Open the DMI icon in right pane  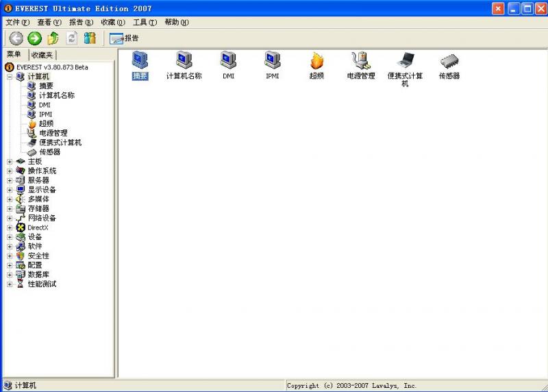point(228,66)
